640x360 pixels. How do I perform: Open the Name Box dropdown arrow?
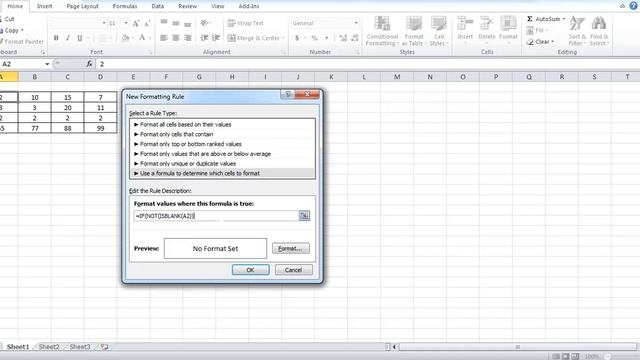[x=47, y=64]
